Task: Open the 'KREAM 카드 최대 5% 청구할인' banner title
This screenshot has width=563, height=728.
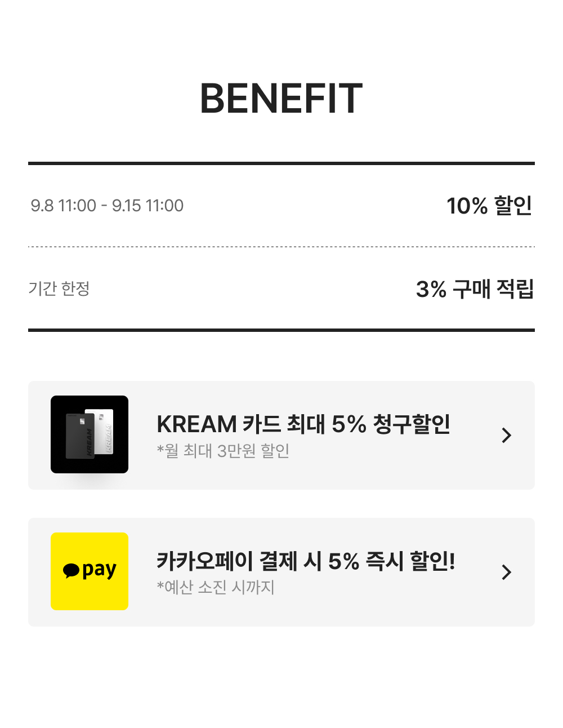Action: pos(303,424)
